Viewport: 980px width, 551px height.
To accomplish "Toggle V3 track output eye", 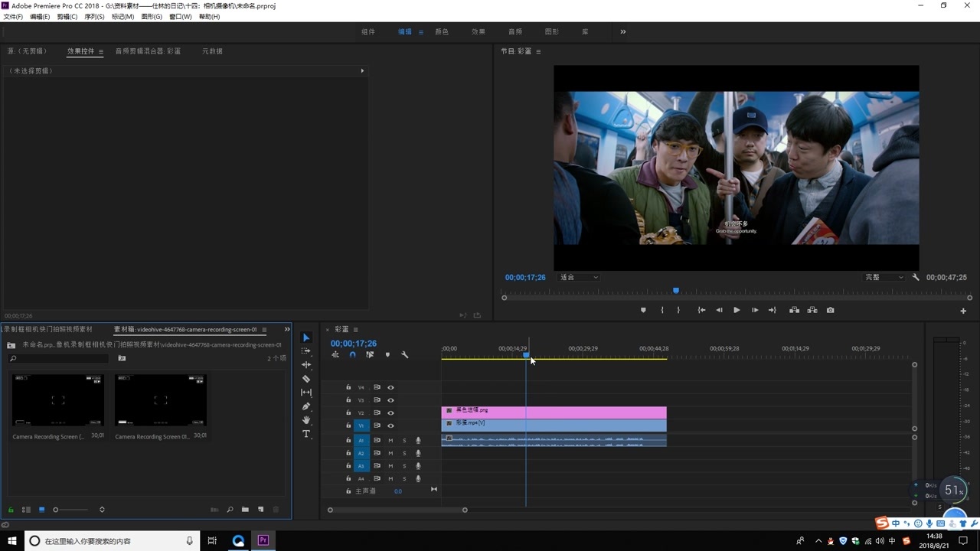I will pos(390,400).
